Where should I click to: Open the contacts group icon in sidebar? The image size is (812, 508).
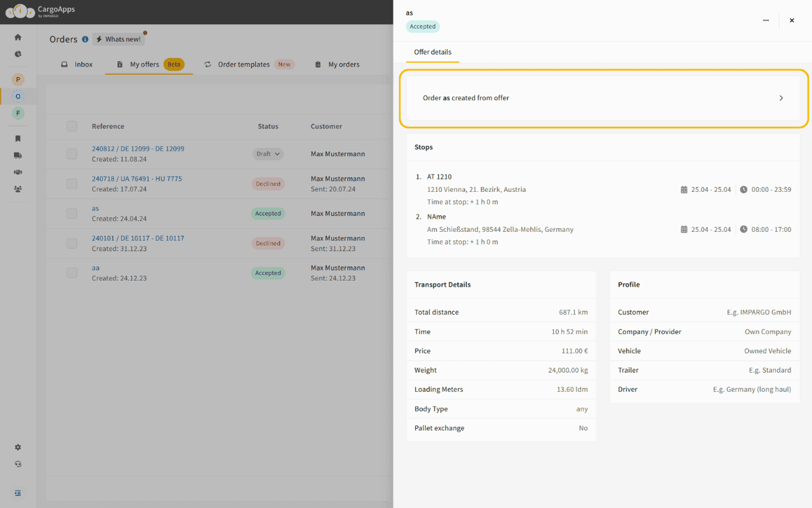tap(18, 189)
